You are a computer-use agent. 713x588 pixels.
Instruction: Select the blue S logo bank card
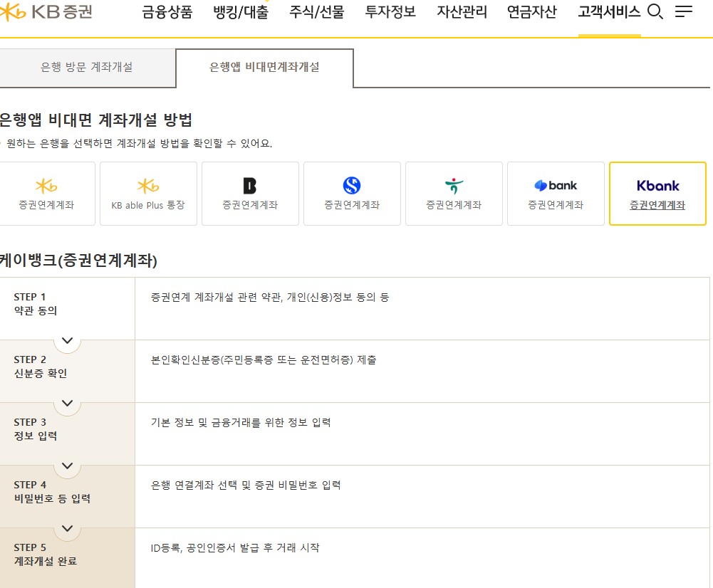coord(352,194)
